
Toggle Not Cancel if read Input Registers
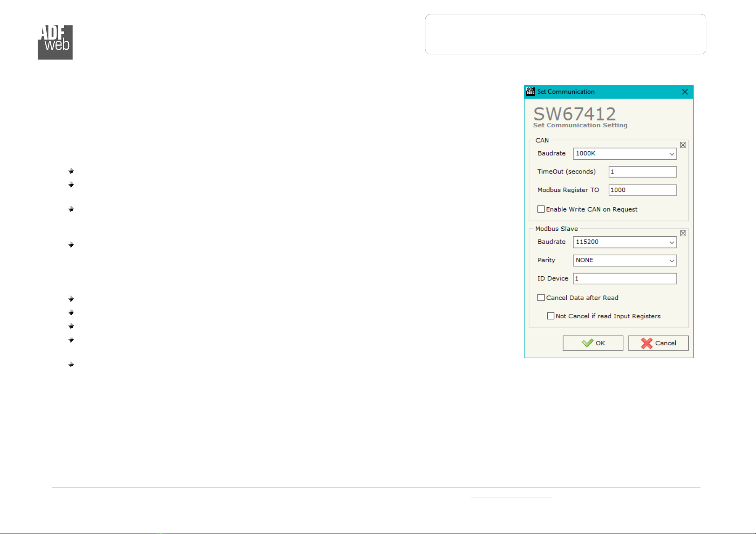click(551, 316)
